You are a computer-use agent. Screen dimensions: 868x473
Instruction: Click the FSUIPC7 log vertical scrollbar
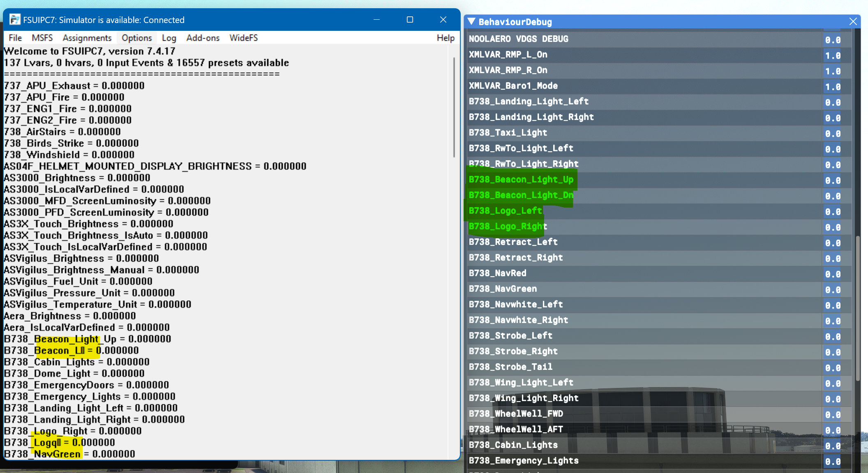coord(454,107)
